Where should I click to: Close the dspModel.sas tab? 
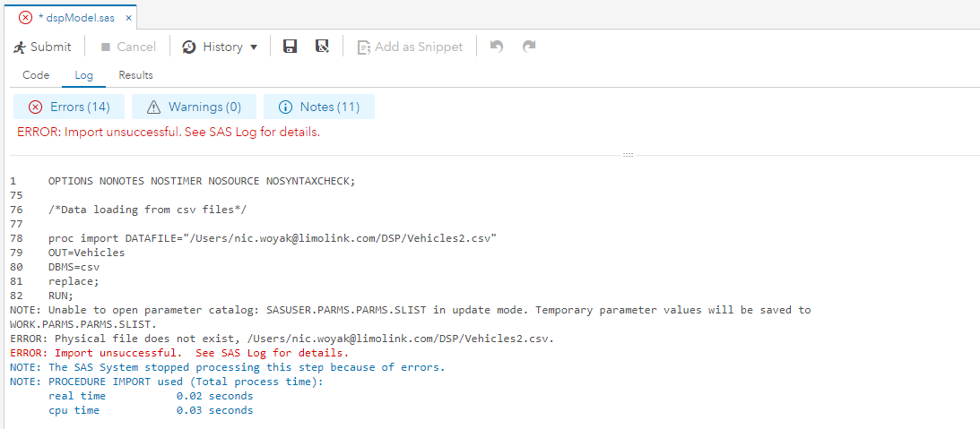[x=129, y=18]
